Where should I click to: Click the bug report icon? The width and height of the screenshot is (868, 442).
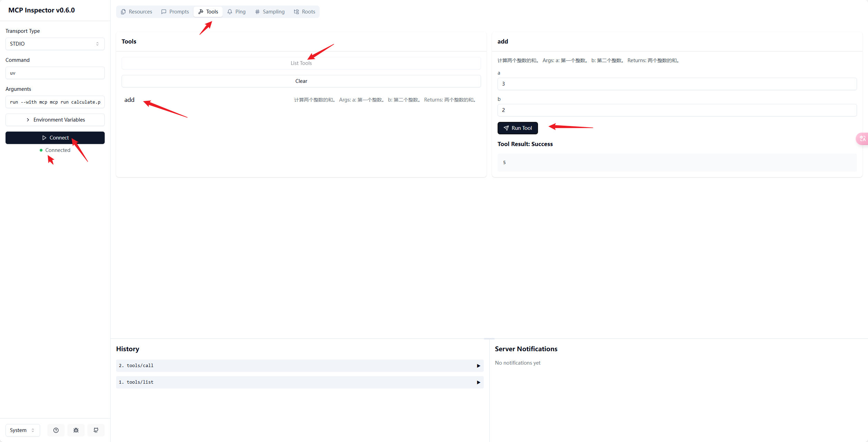(x=76, y=430)
